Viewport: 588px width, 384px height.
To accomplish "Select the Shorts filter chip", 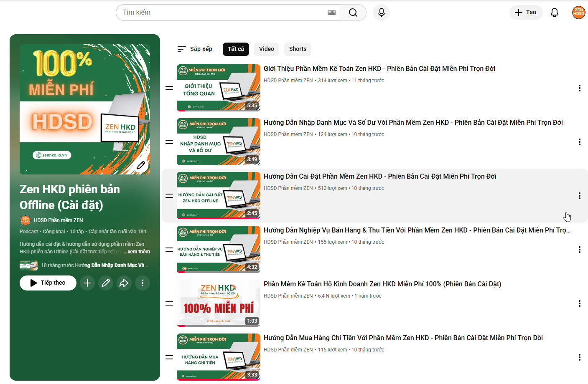I will [x=298, y=49].
